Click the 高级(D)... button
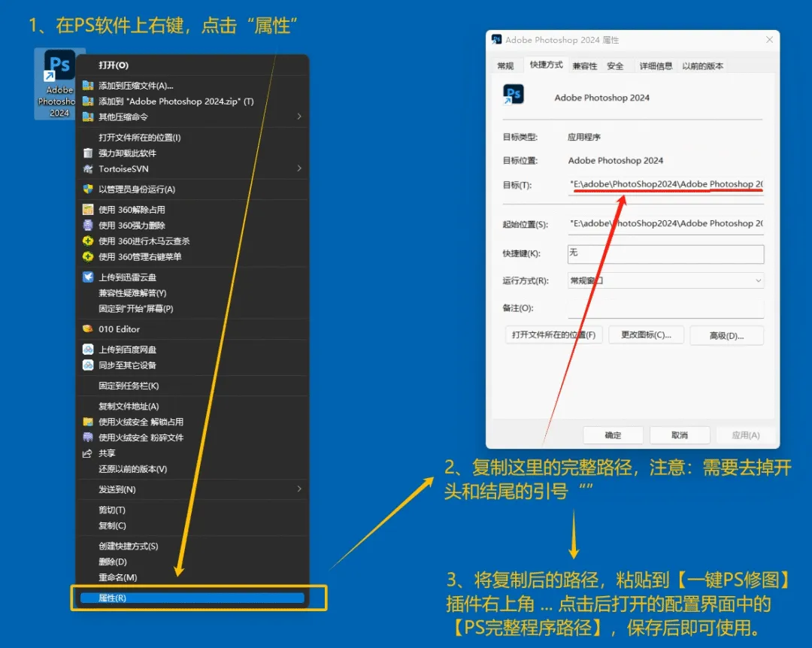 tap(726, 335)
